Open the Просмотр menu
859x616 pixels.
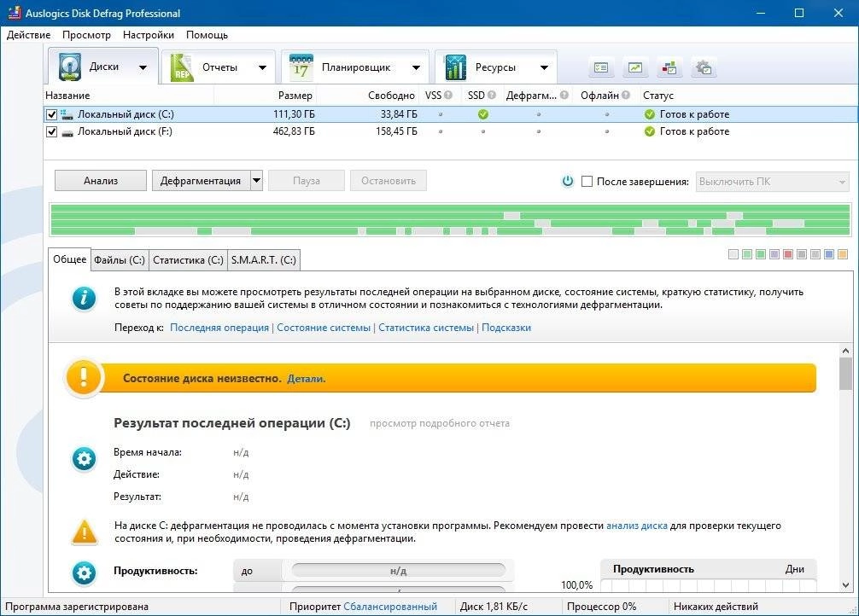point(86,34)
